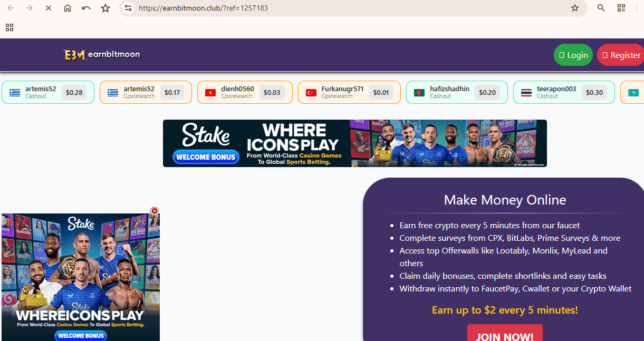The image size is (644, 341).
Task: Click WELCOME BONUS on the left Stake popup ad
Action: [81, 336]
